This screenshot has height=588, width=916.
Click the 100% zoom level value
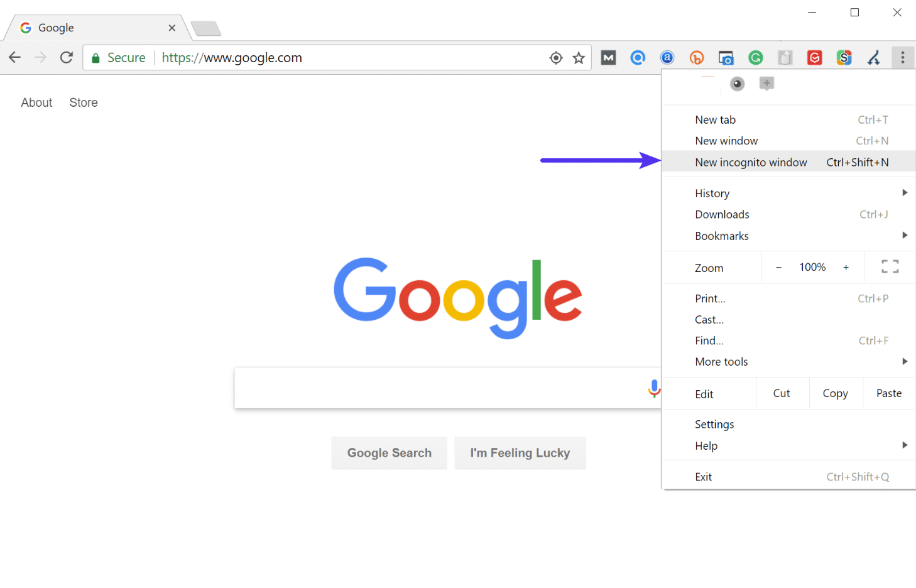[812, 267]
